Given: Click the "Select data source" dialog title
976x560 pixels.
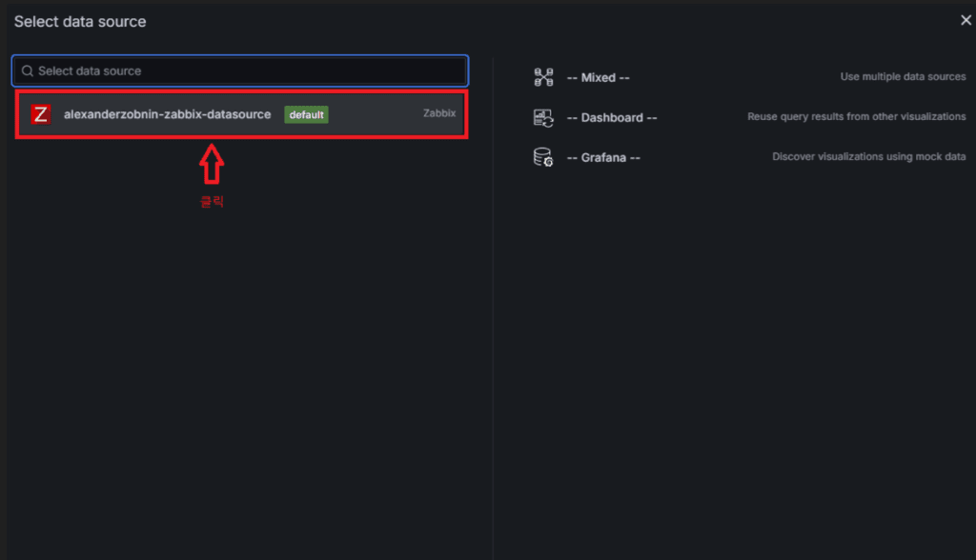Looking at the screenshot, I should [x=80, y=21].
